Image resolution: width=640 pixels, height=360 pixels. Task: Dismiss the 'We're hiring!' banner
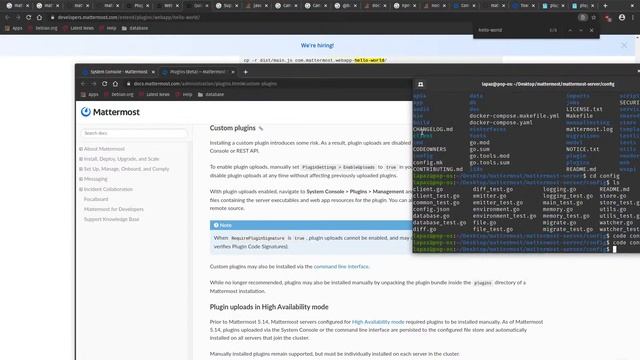tap(624, 45)
